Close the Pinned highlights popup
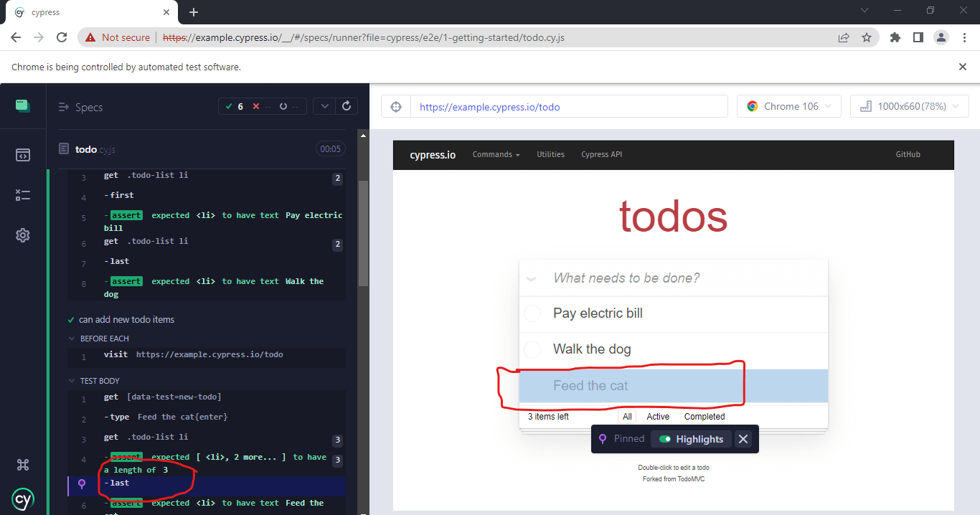The height and width of the screenshot is (515, 980). [x=743, y=439]
